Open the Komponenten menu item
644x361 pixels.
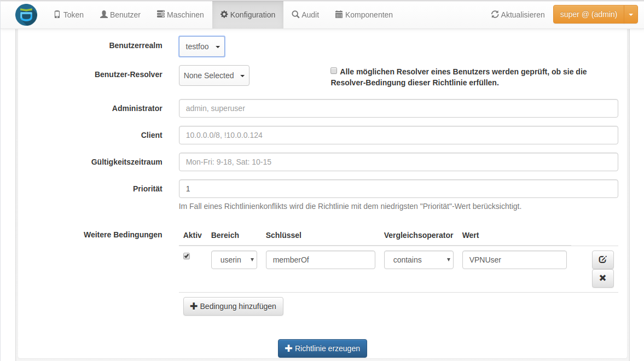pos(364,15)
